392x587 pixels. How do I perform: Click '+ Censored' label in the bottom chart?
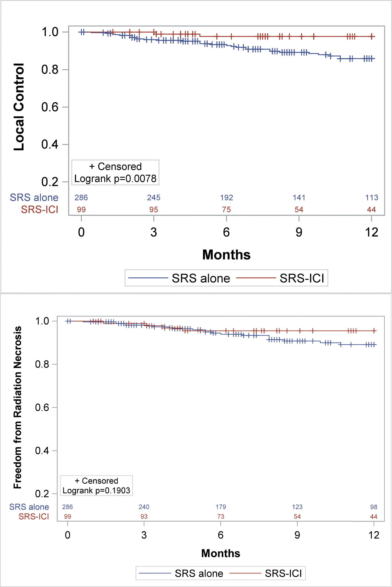pos(96,481)
